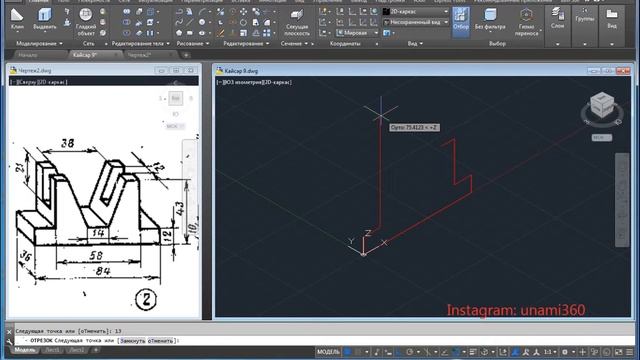Select the arc tool in Рисование panel
The width and height of the screenshot is (640, 360).
point(202,12)
